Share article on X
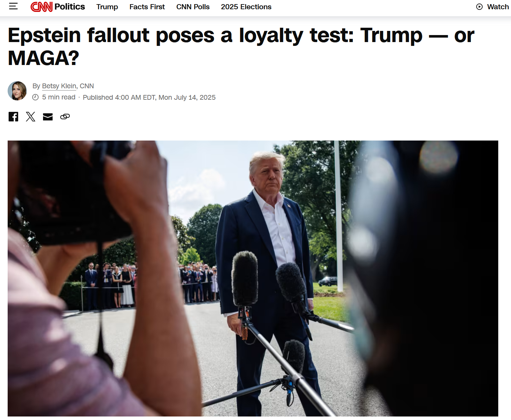The height and width of the screenshot is (420, 511). coord(31,117)
